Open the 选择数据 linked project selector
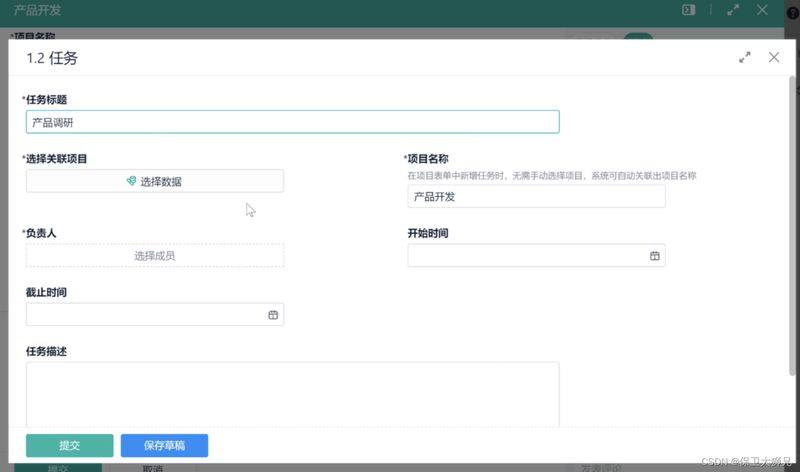800x472 pixels. 155,181
